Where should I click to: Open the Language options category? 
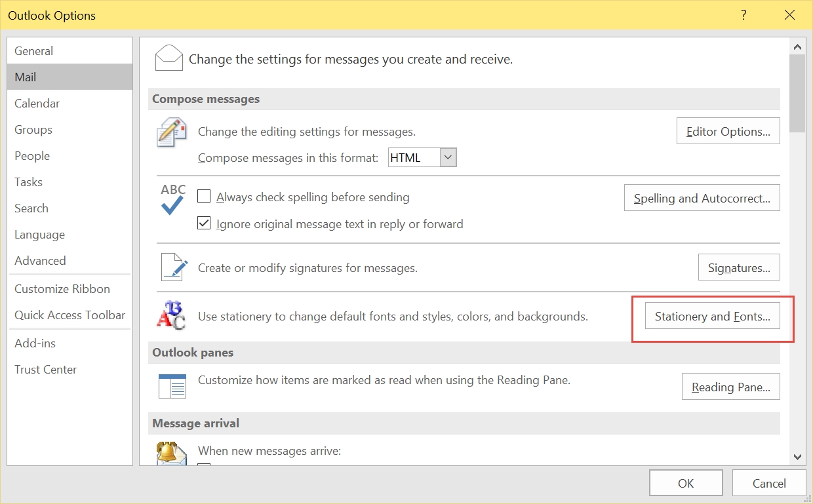[69, 234]
